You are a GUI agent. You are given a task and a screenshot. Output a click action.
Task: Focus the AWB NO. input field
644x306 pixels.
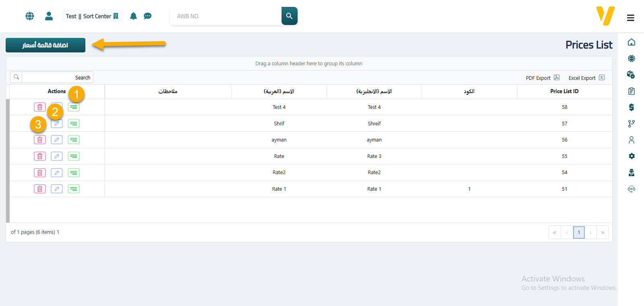pyautogui.click(x=226, y=16)
